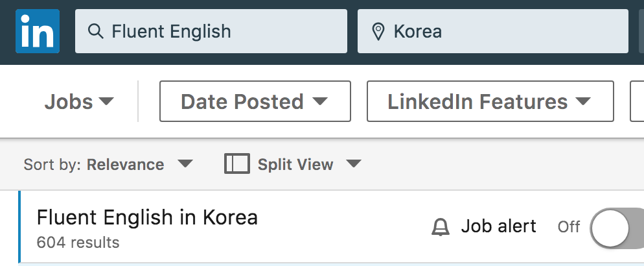Click the Fluent English search field
Viewport: 644px width, 266px height.
click(x=211, y=31)
